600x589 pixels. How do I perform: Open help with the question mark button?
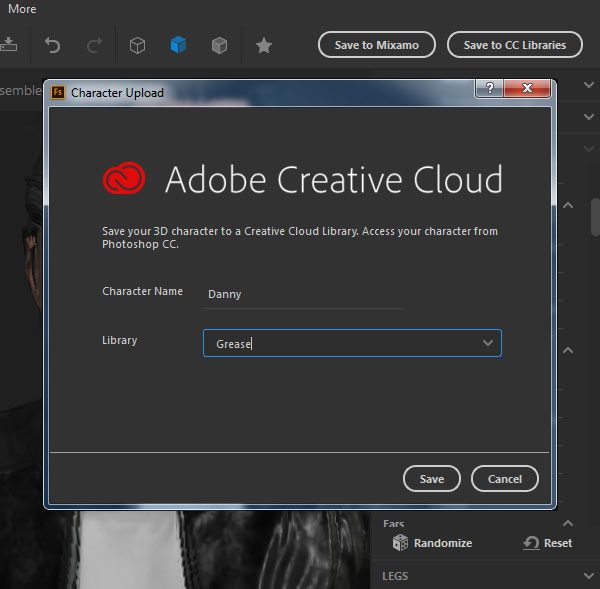(x=489, y=88)
